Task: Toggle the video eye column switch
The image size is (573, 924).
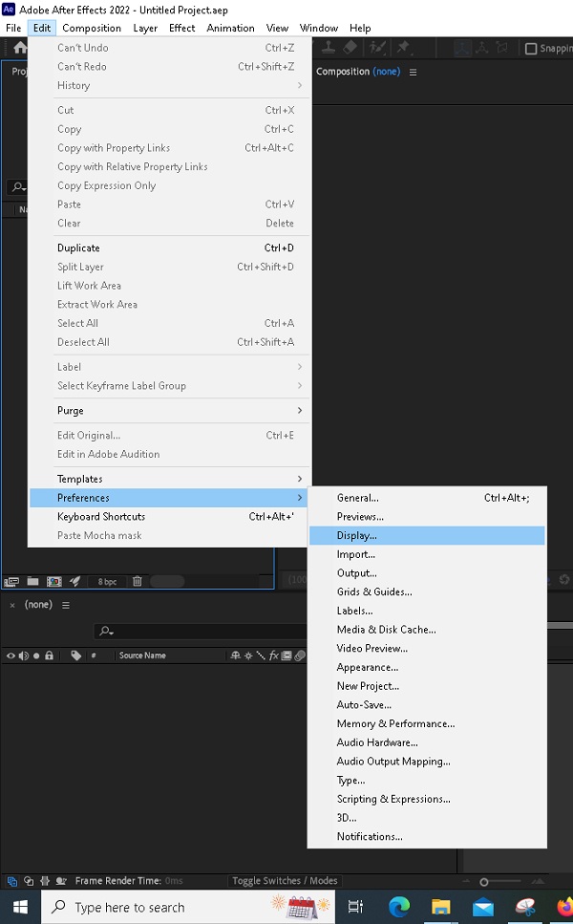Action: coord(11,655)
